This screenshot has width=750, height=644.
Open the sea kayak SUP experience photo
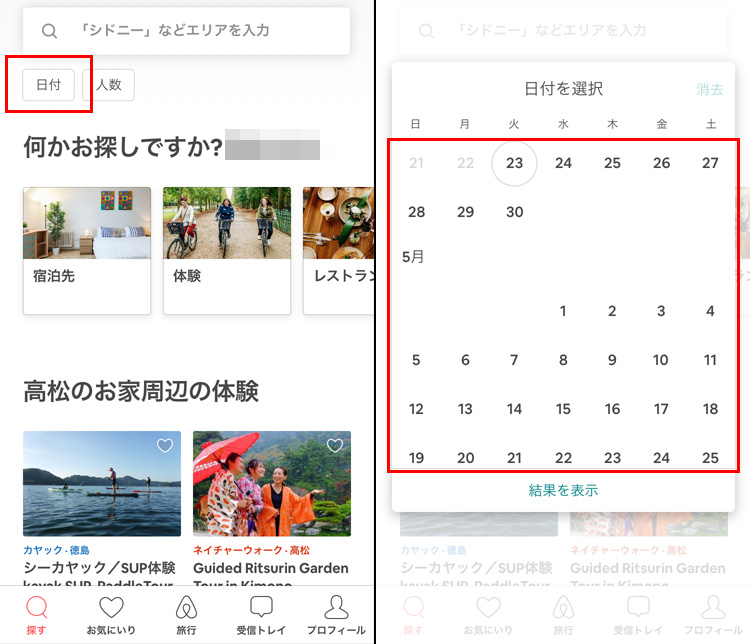pos(102,484)
